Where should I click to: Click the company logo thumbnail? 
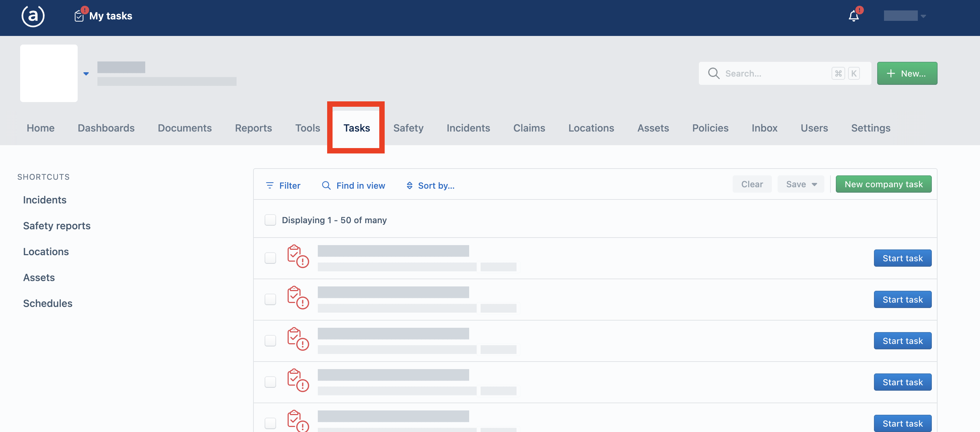[x=49, y=73]
